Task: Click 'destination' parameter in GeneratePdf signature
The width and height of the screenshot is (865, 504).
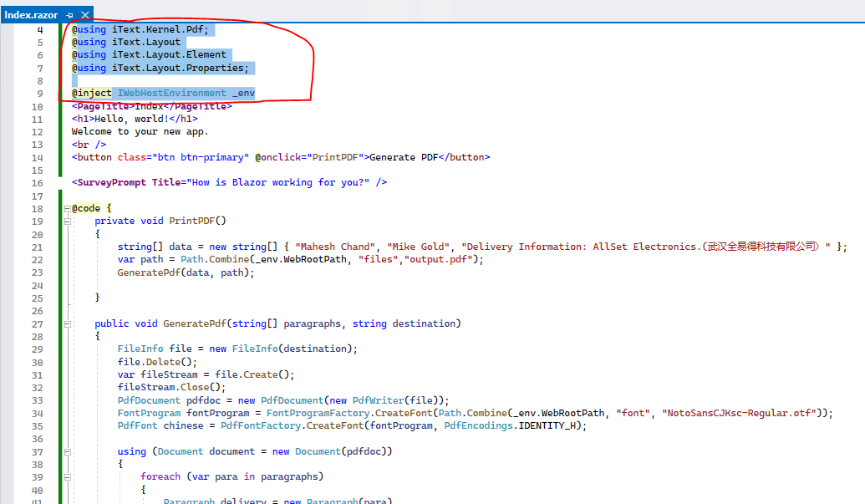Action: tap(424, 324)
